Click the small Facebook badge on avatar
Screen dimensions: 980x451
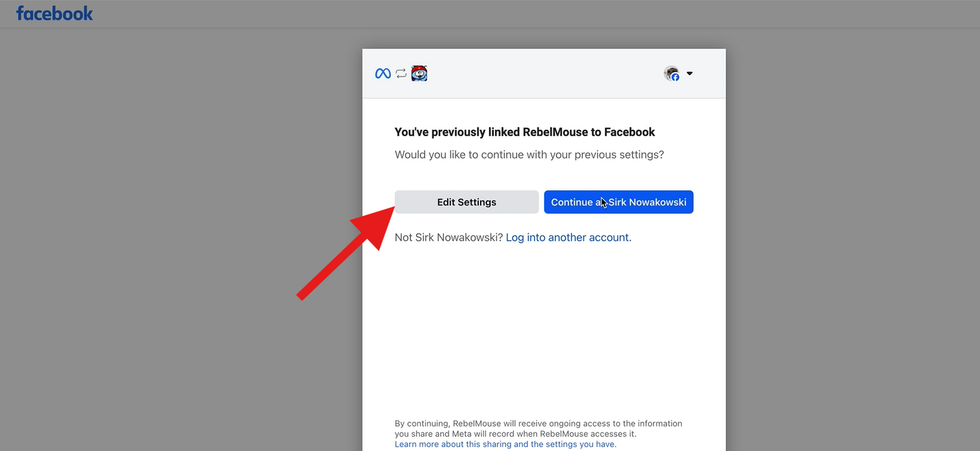[x=676, y=78]
